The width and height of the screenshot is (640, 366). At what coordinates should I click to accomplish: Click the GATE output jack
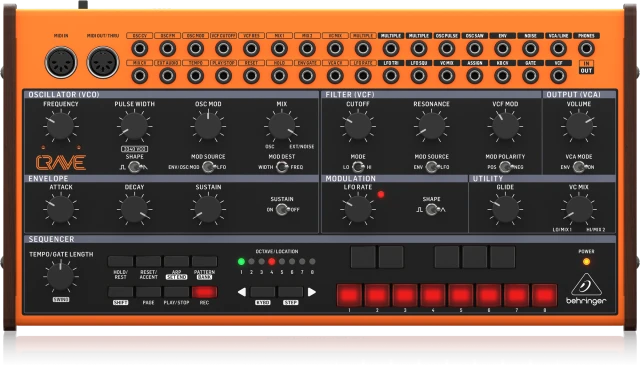click(x=530, y=76)
